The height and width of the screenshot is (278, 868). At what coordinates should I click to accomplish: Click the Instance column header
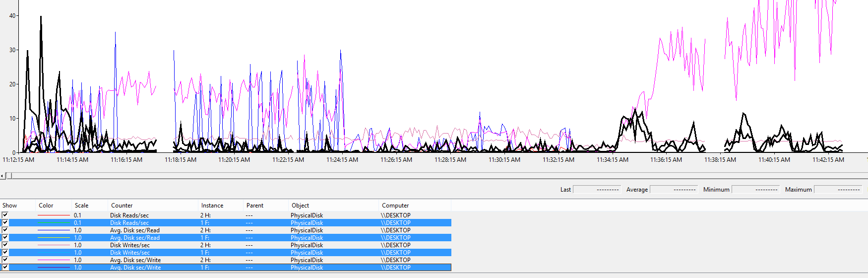coord(212,206)
